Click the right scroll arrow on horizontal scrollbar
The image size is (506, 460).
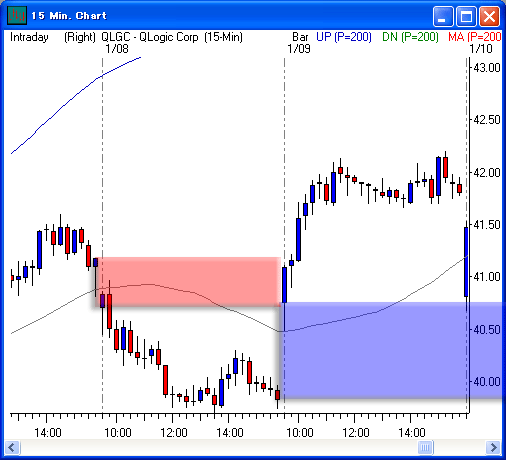point(493,447)
